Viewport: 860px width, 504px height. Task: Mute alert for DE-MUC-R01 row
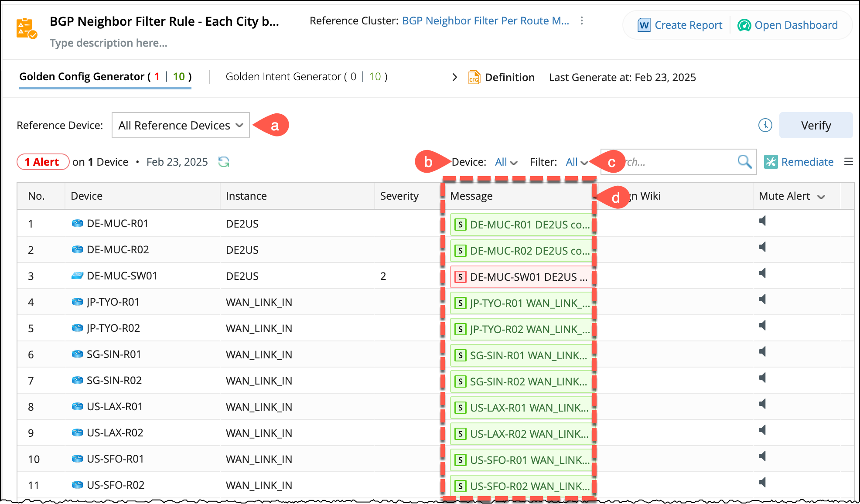click(x=762, y=221)
